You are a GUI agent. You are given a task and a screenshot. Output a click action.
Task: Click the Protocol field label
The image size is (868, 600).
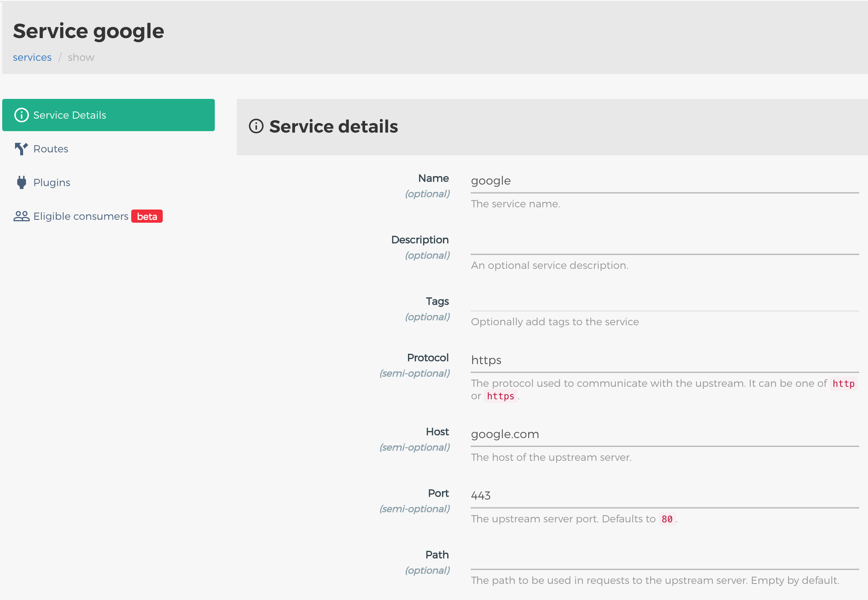[x=428, y=358]
